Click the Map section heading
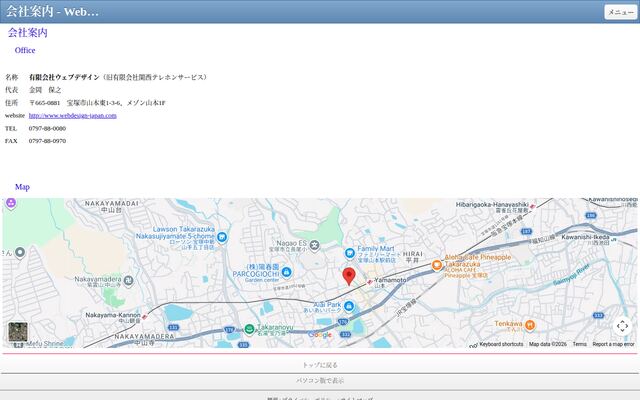The image size is (640, 400). [22, 187]
